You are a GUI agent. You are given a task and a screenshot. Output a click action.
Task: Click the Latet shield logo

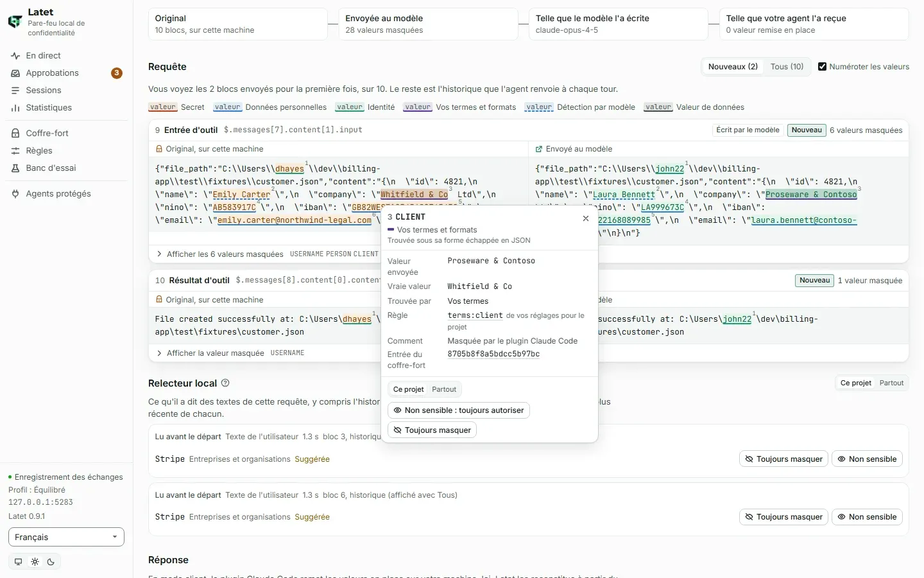[x=15, y=22]
